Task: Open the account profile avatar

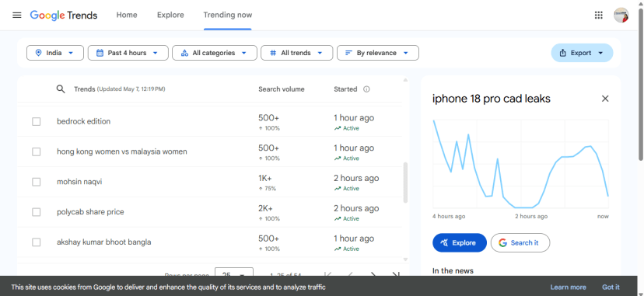Action: (621, 16)
